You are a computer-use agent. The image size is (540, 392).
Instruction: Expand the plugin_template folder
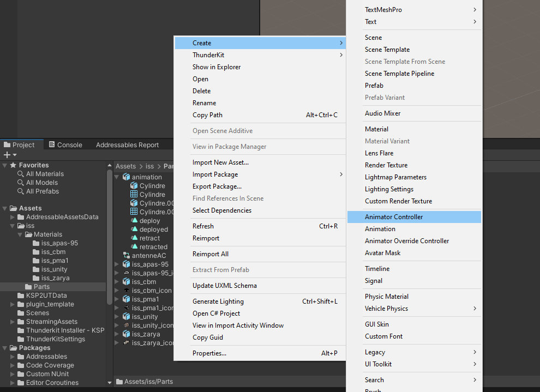tap(13, 304)
